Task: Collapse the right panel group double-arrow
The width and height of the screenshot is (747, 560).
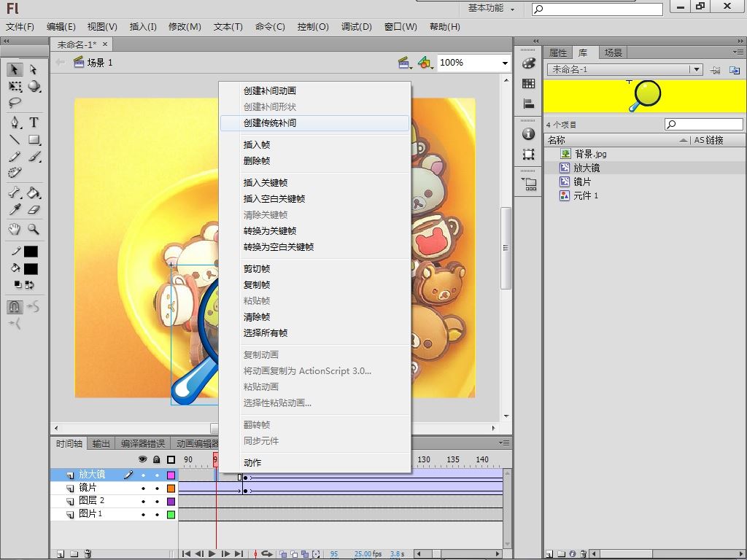Action: click(741, 41)
